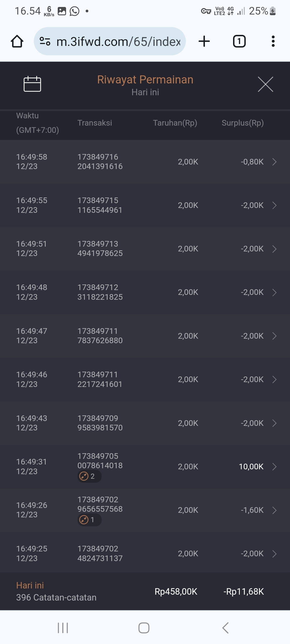
Task: Expand the 10,00K surplus row chevron
Action: point(274,467)
